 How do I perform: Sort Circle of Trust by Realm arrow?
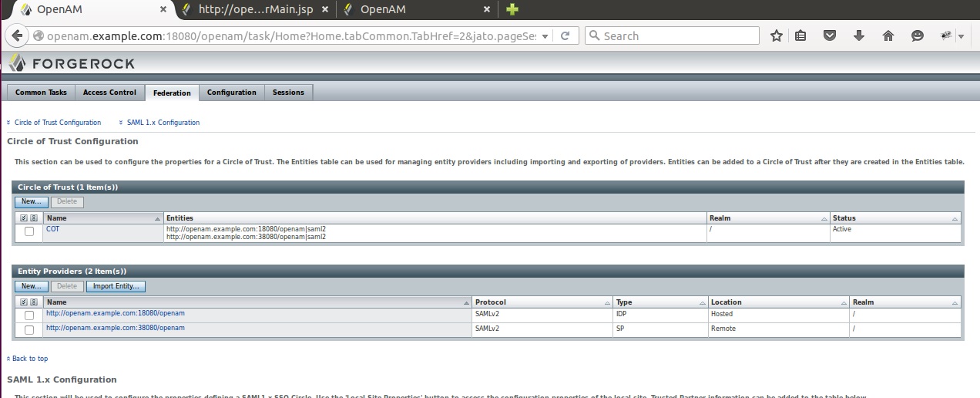824,219
